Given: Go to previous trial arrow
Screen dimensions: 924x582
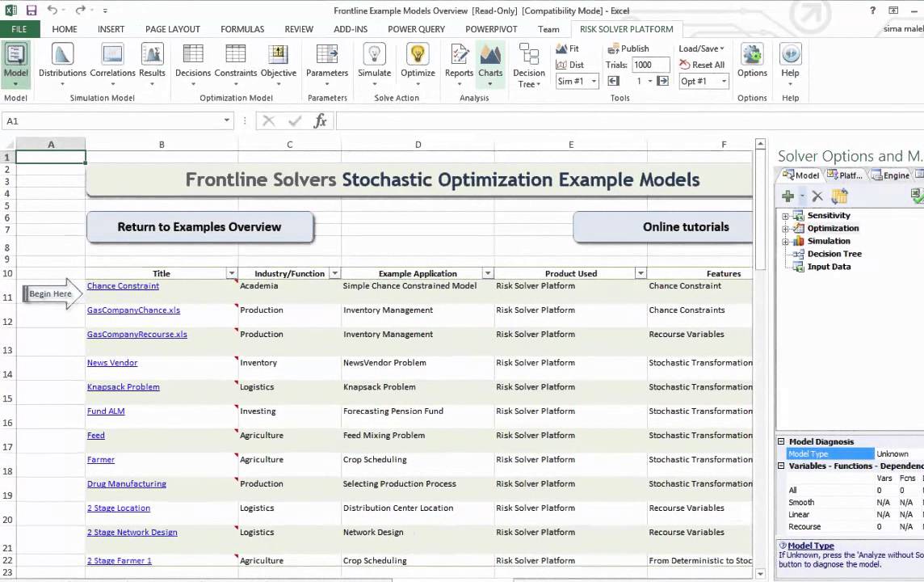Looking at the screenshot, I should [614, 81].
